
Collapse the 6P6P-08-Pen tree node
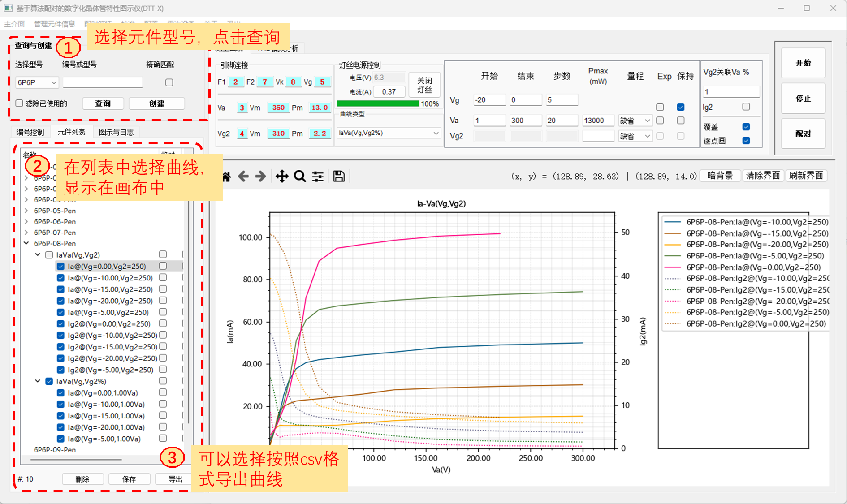pos(26,243)
